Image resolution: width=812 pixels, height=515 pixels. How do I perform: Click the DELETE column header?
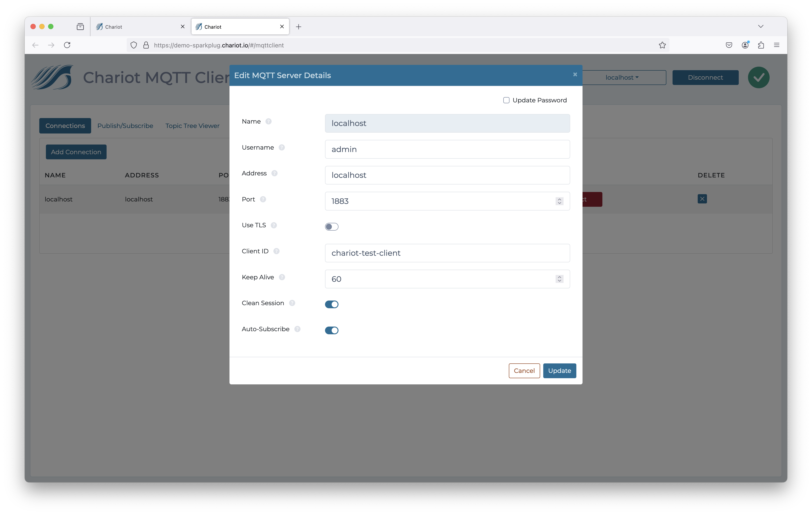coord(711,175)
